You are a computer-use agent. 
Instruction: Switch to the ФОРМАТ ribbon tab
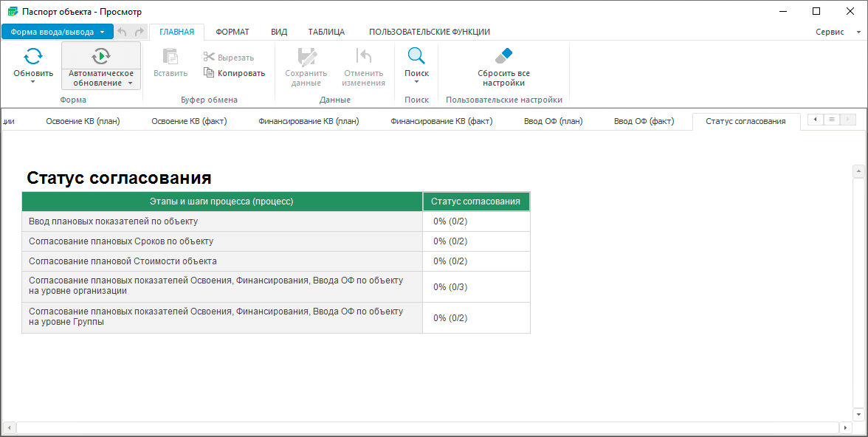click(232, 32)
